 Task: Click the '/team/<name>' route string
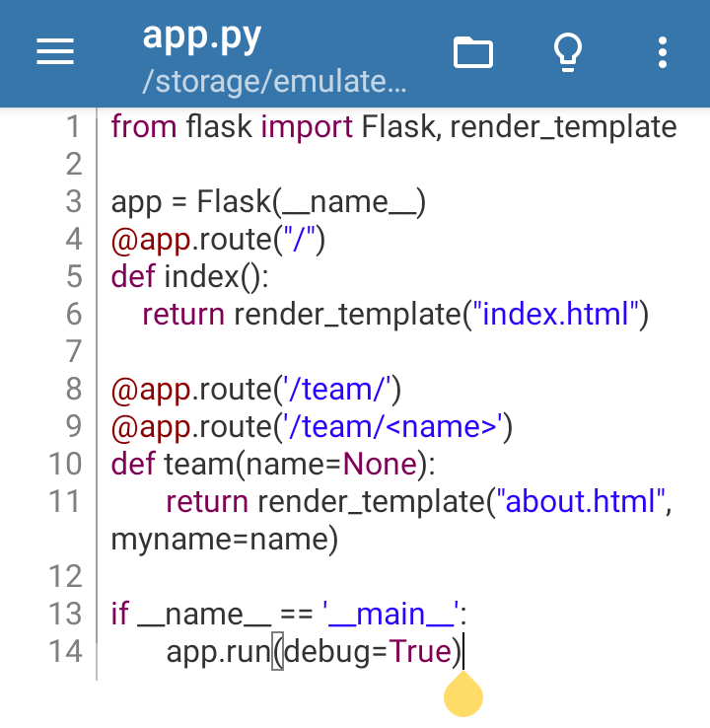[x=395, y=426]
